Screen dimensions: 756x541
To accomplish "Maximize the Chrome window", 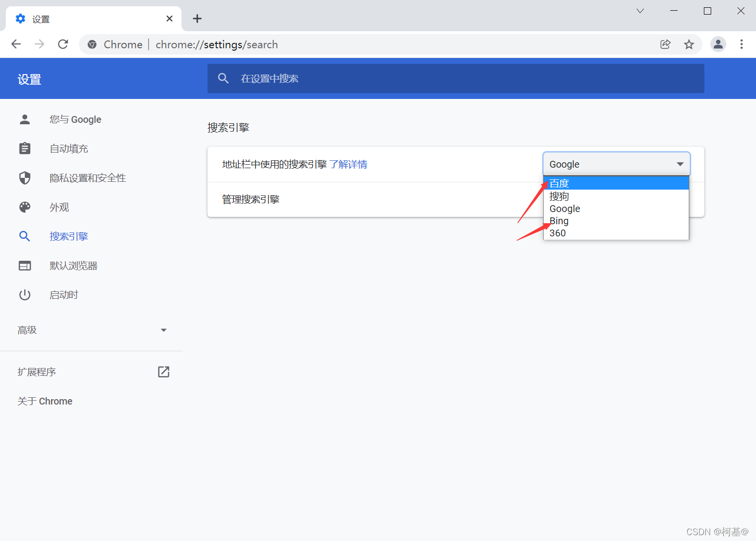I will (707, 11).
